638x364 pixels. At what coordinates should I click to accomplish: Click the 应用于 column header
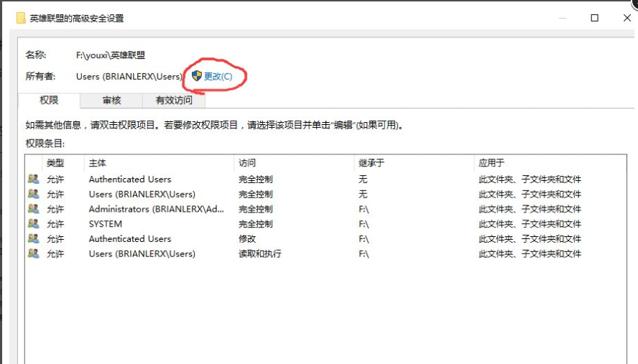click(491, 163)
